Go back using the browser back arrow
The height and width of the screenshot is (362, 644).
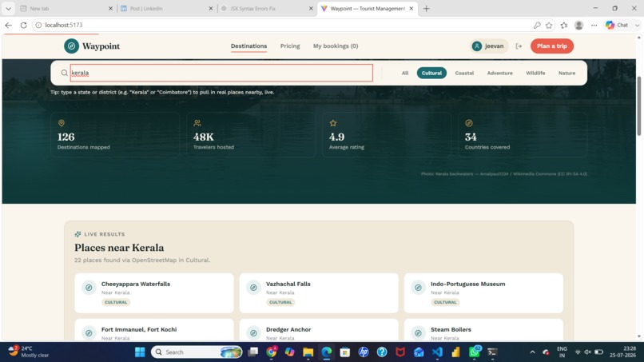pyautogui.click(x=8, y=25)
